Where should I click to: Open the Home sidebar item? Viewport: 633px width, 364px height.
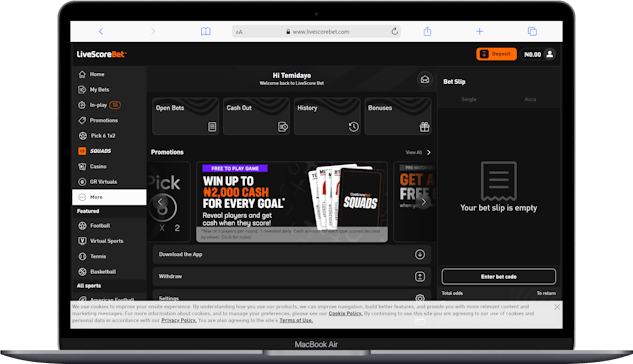point(109,74)
